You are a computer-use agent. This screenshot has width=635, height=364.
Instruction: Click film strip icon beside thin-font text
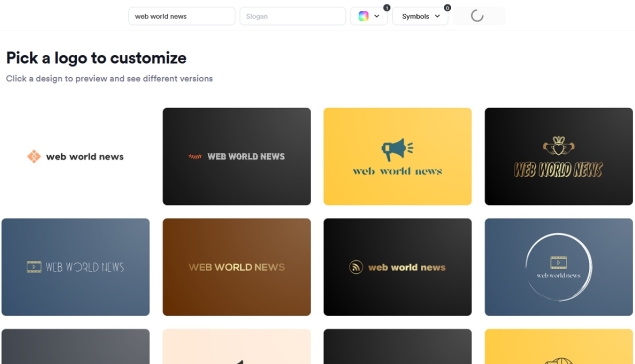[x=34, y=267]
